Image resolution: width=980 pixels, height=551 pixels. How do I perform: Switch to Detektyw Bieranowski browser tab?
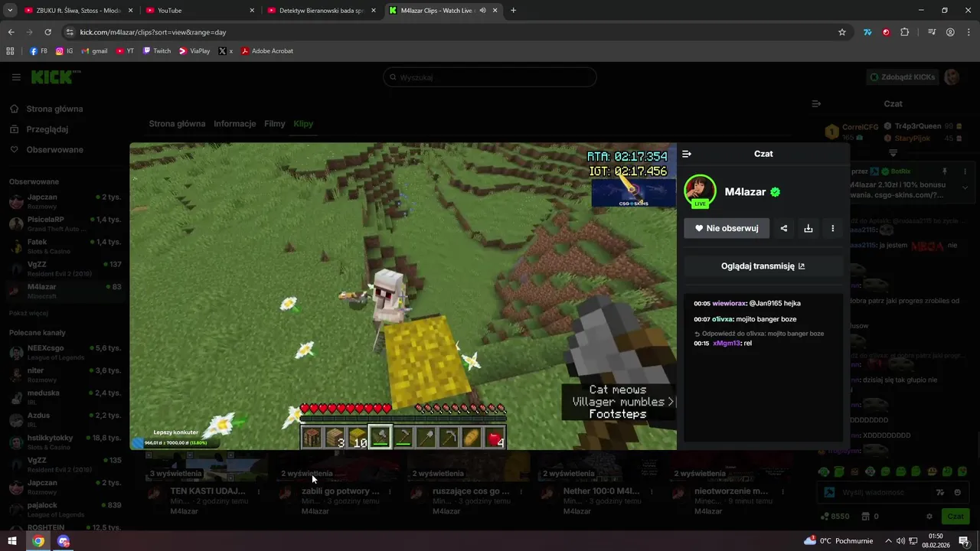[322, 11]
